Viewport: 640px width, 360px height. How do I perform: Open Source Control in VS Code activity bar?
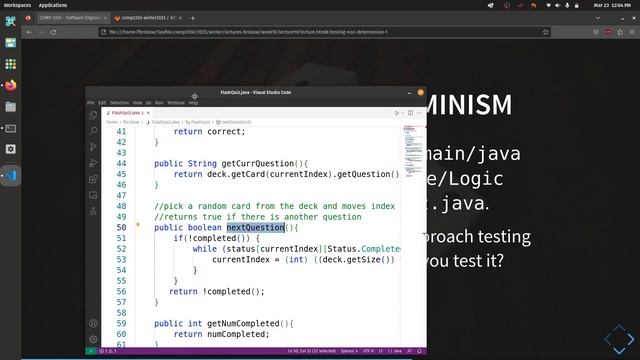(x=93, y=147)
